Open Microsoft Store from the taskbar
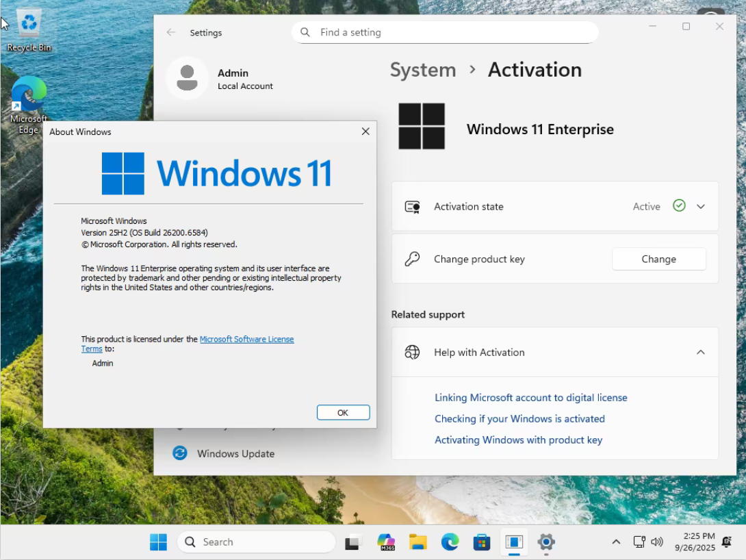This screenshot has height=560, width=746. (x=482, y=542)
